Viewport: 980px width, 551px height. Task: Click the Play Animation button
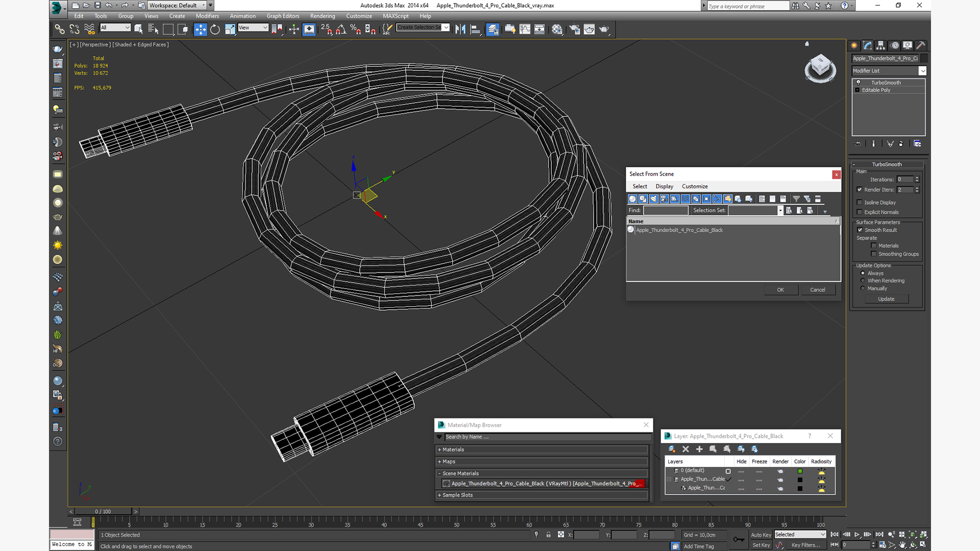(x=857, y=534)
